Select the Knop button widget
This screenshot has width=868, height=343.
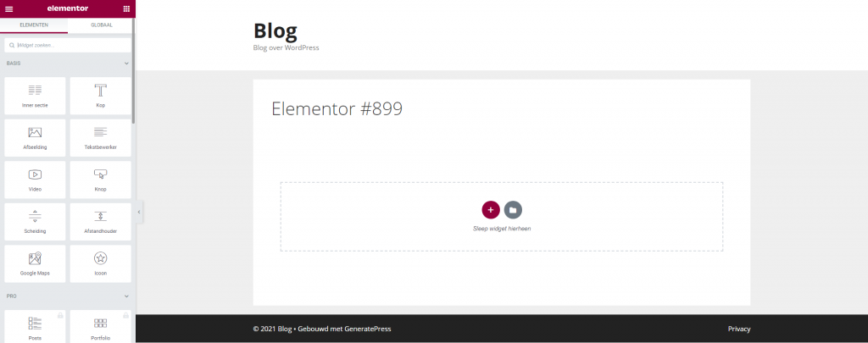coord(100,180)
